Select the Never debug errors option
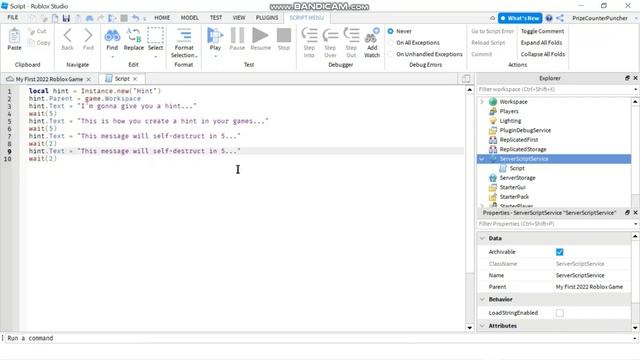 tap(391, 31)
